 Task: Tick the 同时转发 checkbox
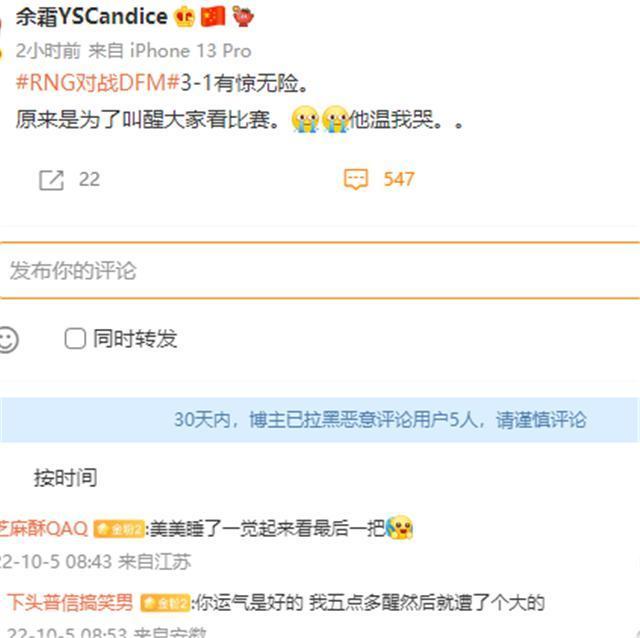(75, 338)
